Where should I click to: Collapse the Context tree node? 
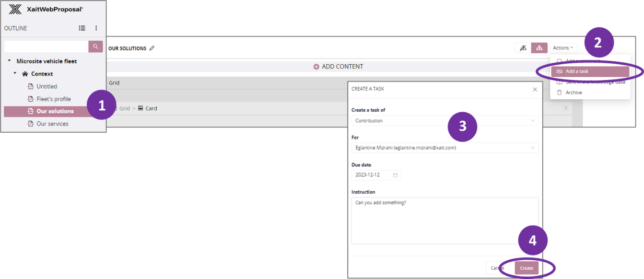pyautogui.click(x=15, y=73)
